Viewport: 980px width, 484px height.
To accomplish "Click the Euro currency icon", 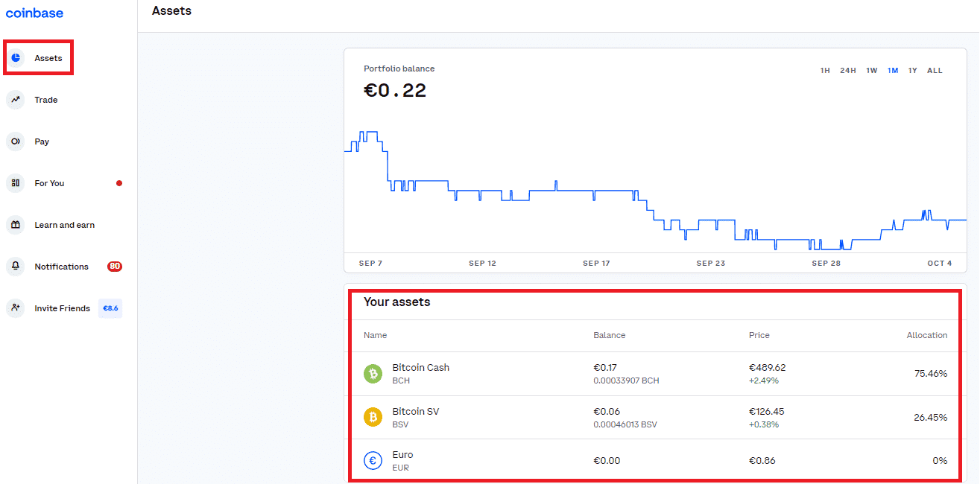I will coord(373,461).
